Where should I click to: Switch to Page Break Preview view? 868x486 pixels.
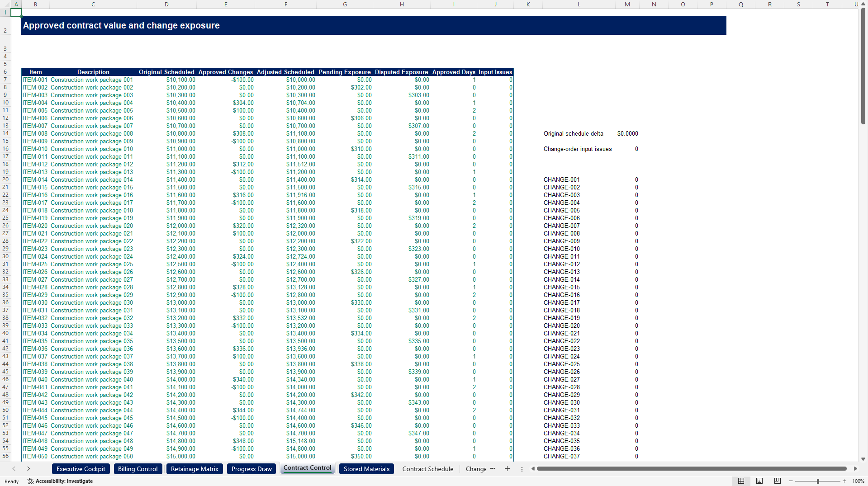click(778, 481)
